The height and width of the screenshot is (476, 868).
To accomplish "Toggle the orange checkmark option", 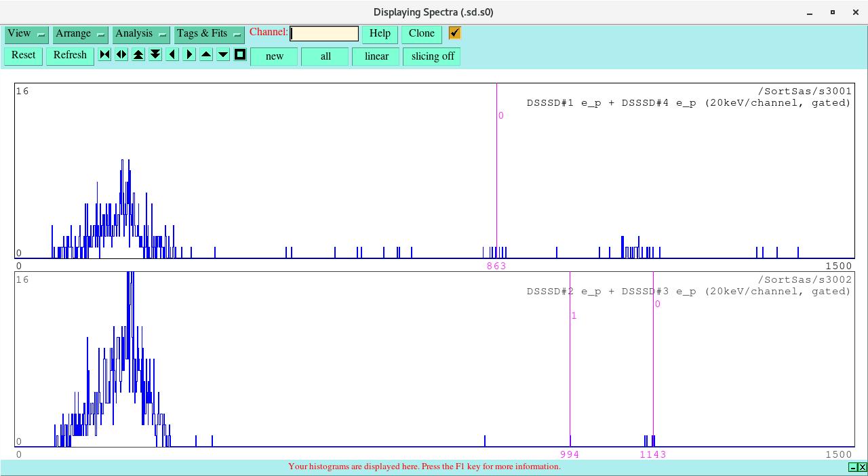I will pos(454,32).
